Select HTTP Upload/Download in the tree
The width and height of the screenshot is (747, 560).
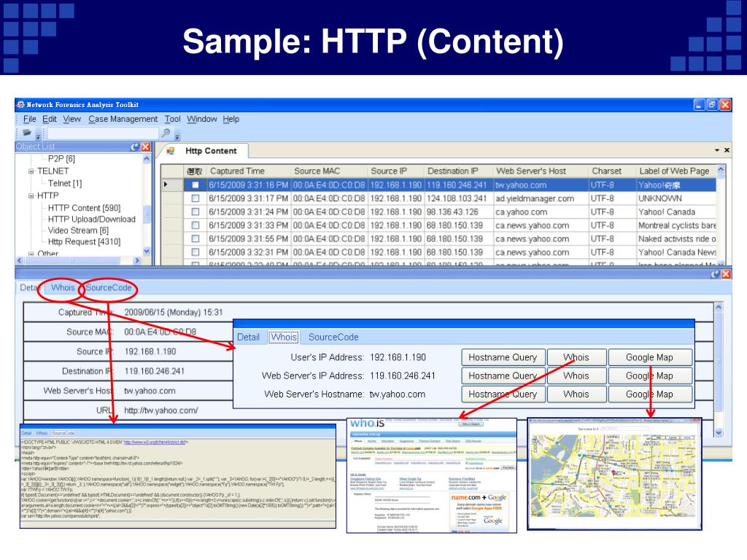(91, 219)
